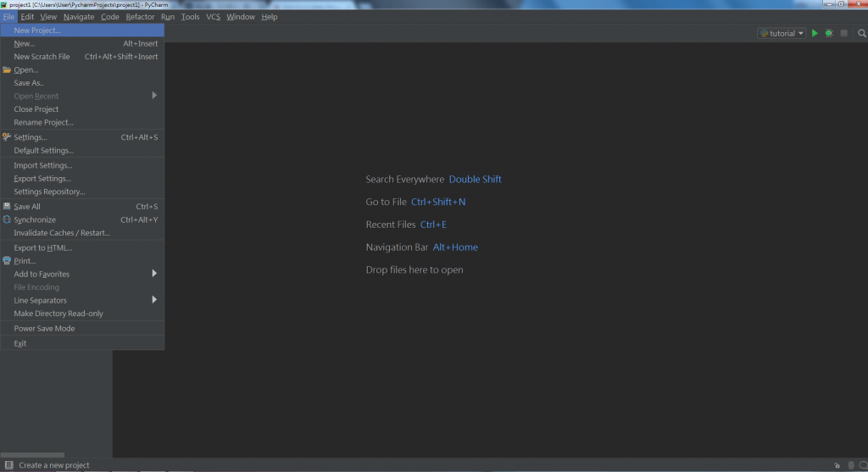This screenshot has width=868, height=472.
Task: Select New Scratch File
Action: click(82, 57)
